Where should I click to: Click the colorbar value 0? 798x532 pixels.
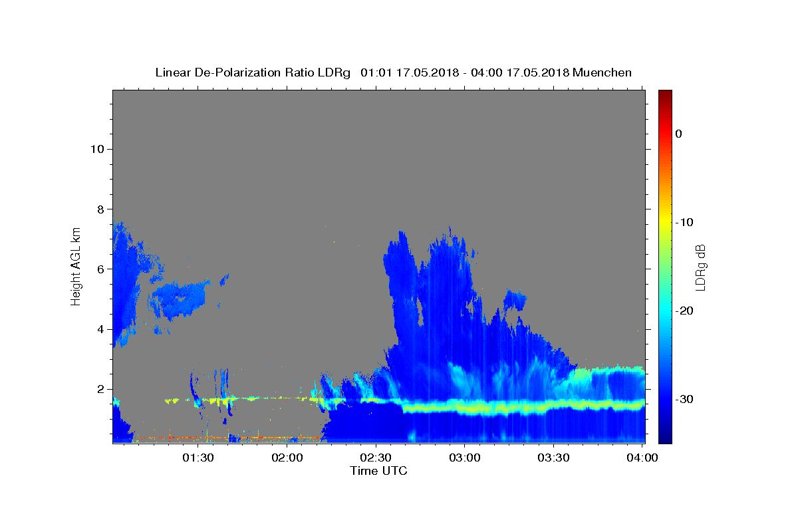coord(679,134)
